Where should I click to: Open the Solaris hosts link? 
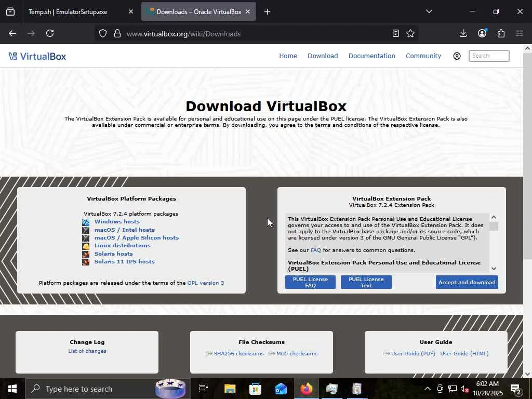pyautogui.click(x=114, y=254)
